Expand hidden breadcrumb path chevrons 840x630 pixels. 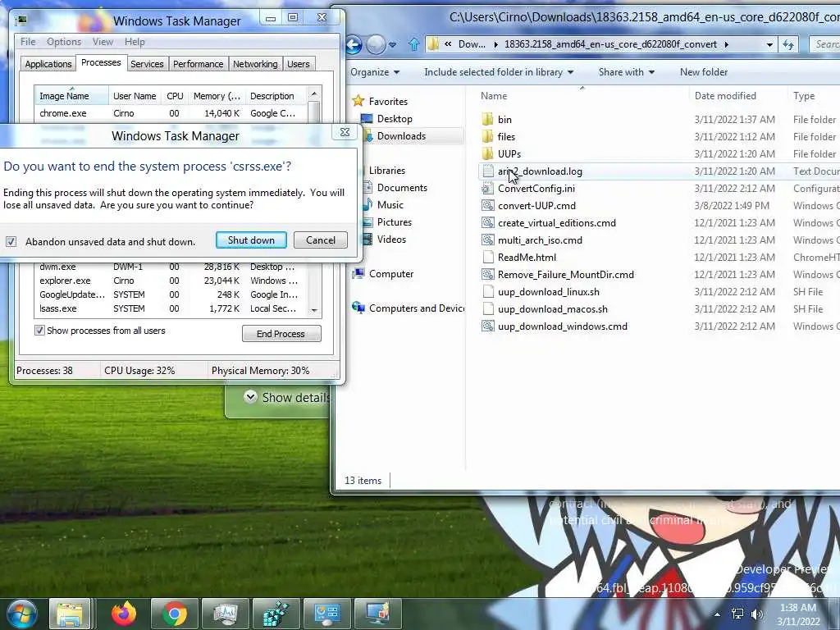[x=447, y=44]
